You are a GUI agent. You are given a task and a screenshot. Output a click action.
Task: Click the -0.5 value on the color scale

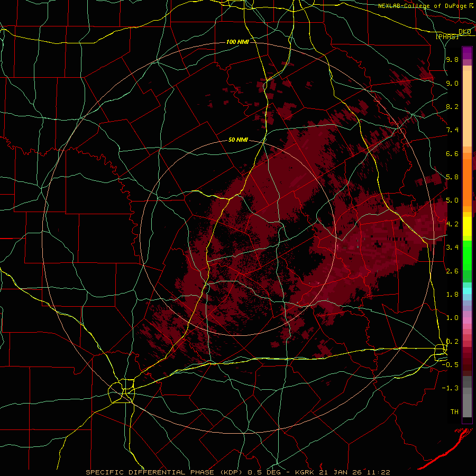click(450, 365)
